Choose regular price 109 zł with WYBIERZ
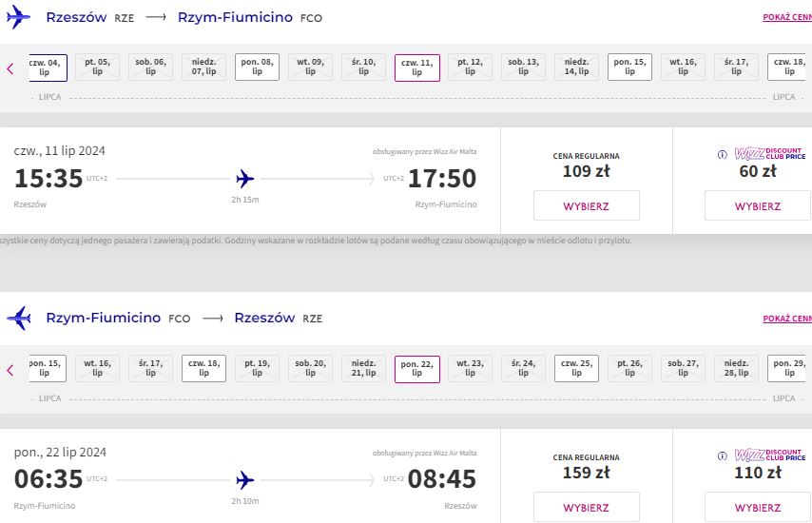Image resolution: width=812 pixels, height=523 pixels. click(587, 205)
